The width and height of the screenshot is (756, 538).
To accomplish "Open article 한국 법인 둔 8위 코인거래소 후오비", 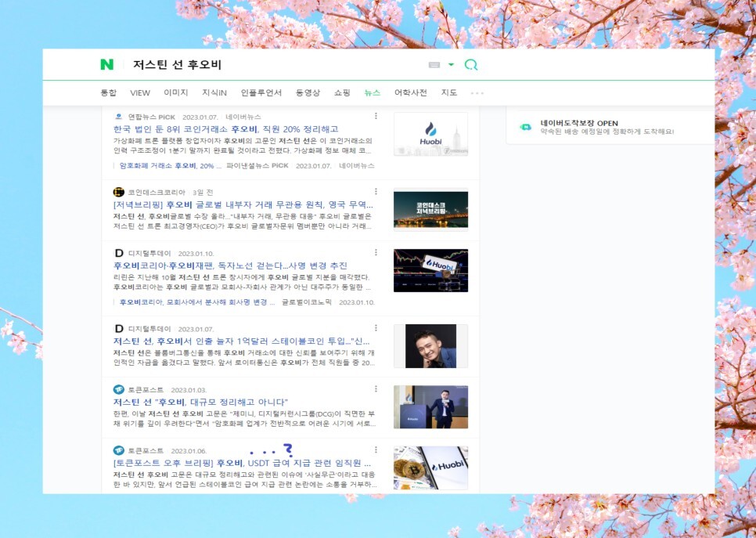I will point(225,129).
